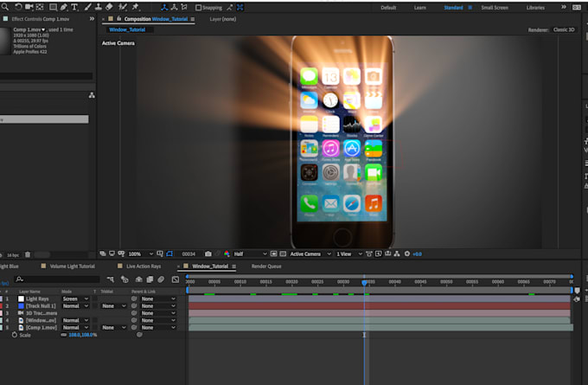The image size is (588, 385).
Task: Select the Rectangle shape tool
Action: (54, 7)
